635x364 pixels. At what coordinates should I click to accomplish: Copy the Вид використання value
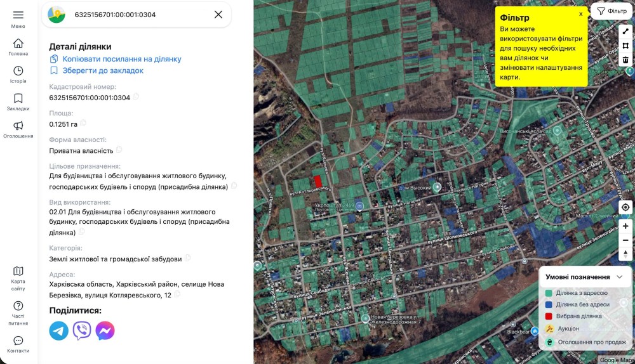(x=81, y=231)
